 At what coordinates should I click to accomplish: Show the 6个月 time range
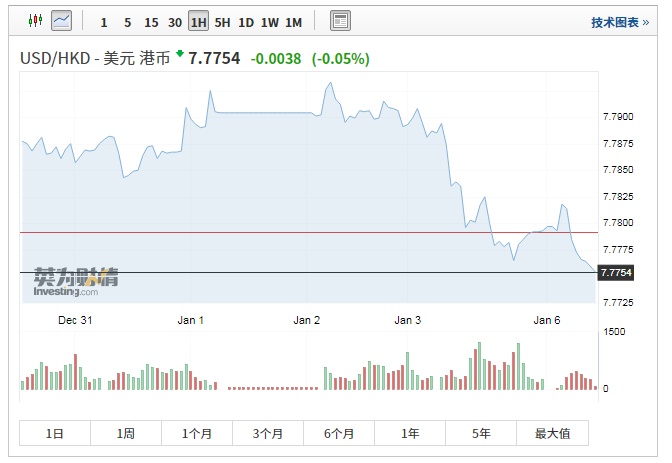coord(339,433)
